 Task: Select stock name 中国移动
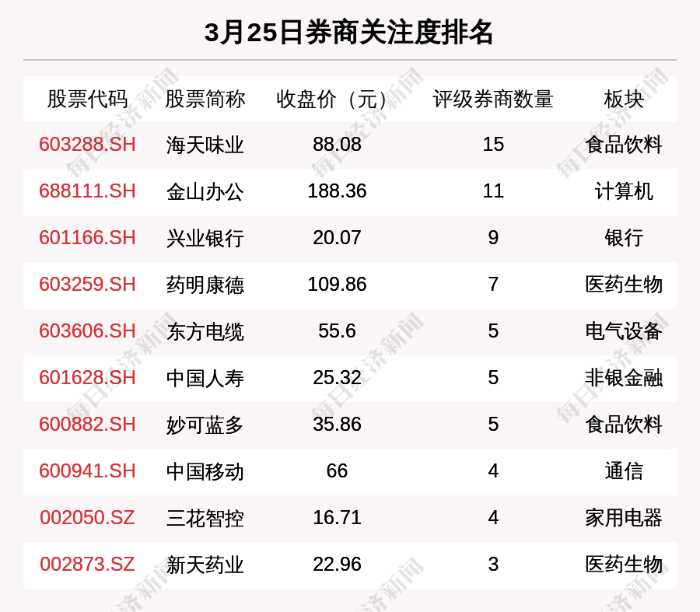205,472
